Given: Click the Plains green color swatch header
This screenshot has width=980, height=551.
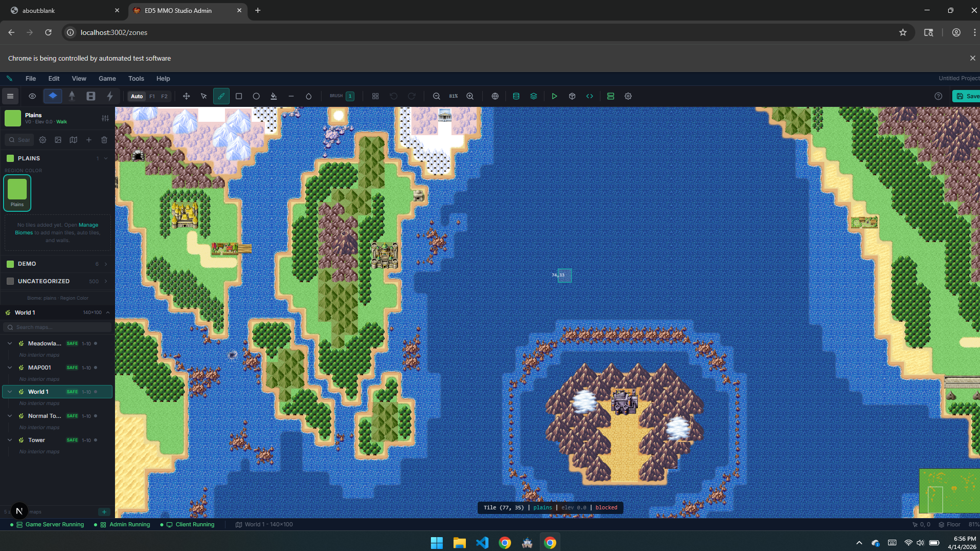Looking at the screenshot, I should 13,118.
